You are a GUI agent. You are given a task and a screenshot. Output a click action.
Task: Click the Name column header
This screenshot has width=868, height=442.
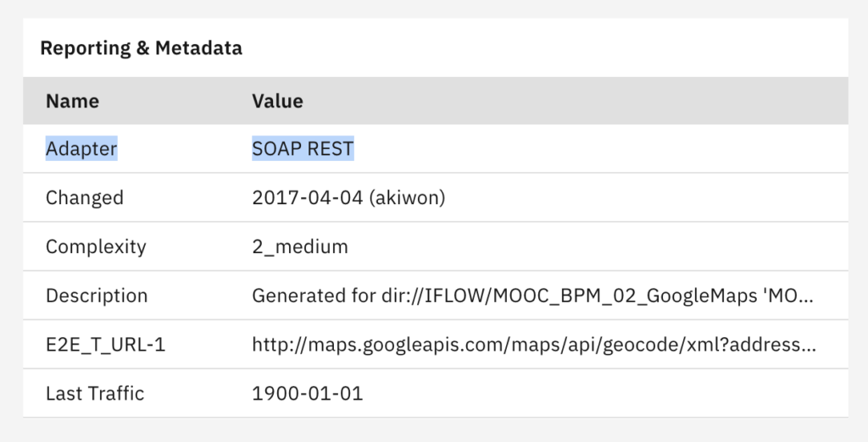click(x=73, y=102)
